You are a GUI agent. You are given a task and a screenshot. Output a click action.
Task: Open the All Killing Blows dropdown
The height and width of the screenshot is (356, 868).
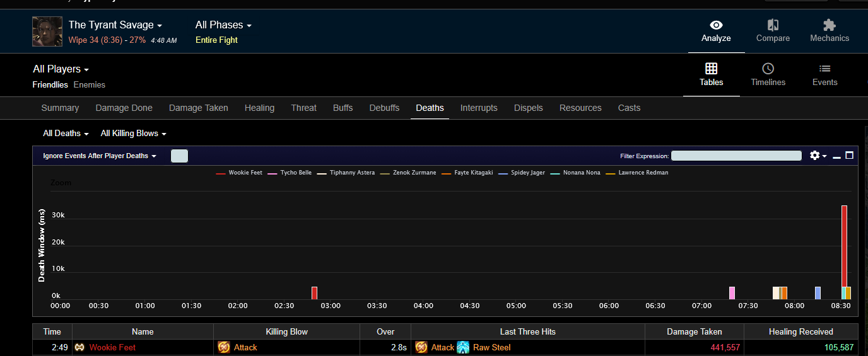tap(134, 134)
